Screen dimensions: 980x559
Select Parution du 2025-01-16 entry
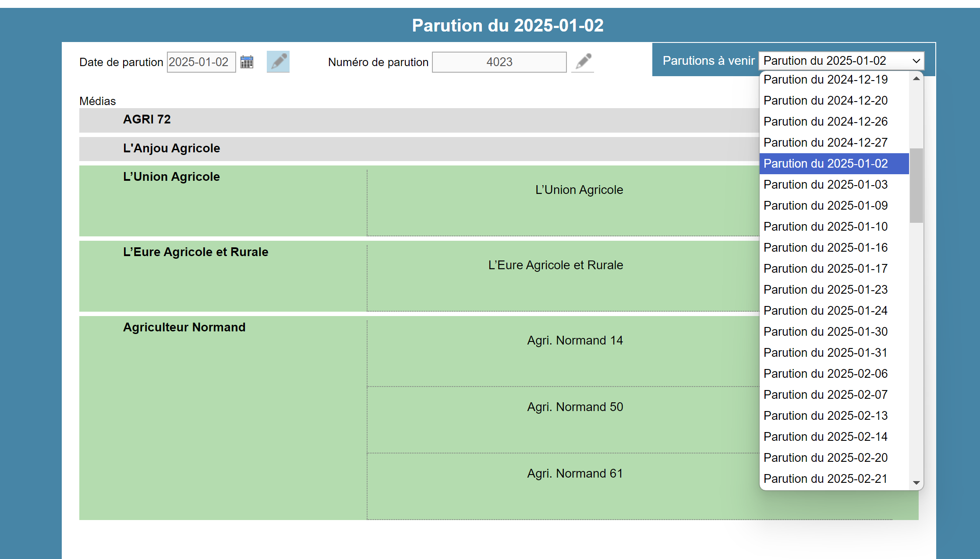[825, 248]
